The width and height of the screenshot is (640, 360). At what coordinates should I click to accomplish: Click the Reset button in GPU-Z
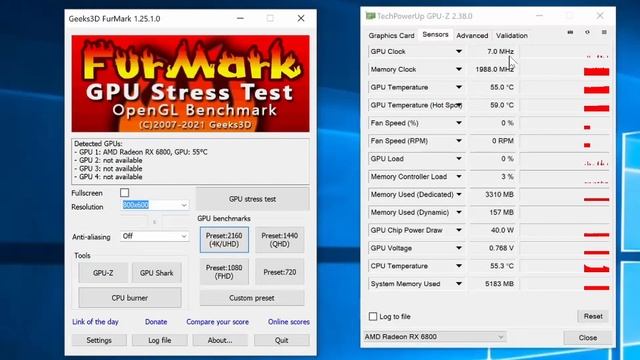pyautogui.click(x=593, y=316)
